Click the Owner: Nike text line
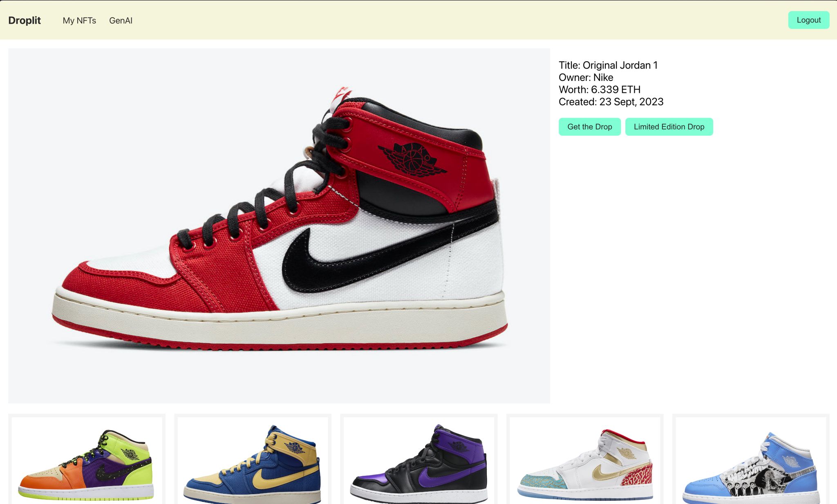Screen dimensions: 837x504 click(586, 78)
